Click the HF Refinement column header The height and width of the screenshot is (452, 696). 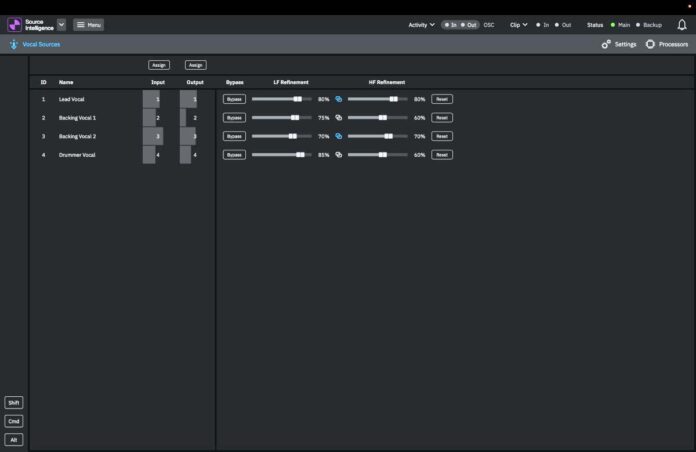coord(387,82)
